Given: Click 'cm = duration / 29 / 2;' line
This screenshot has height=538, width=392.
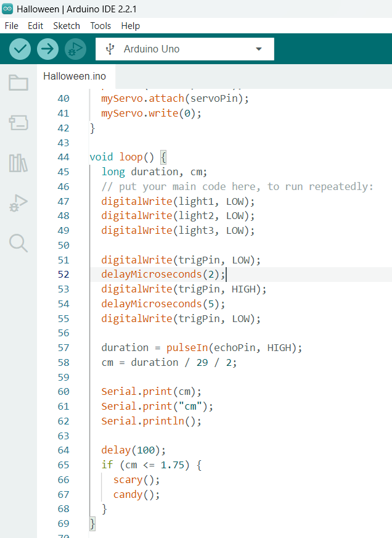Looking at the screenshot, I should 169,363.
